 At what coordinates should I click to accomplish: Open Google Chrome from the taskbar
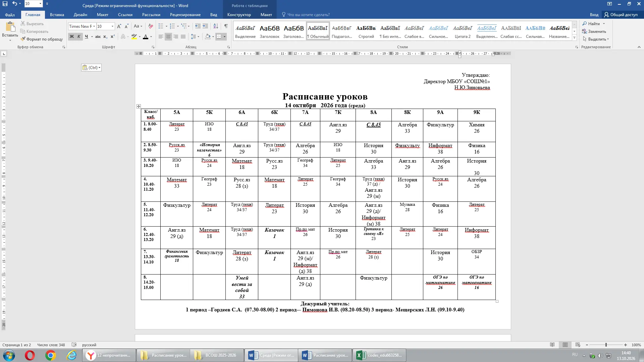click(51, 355)
